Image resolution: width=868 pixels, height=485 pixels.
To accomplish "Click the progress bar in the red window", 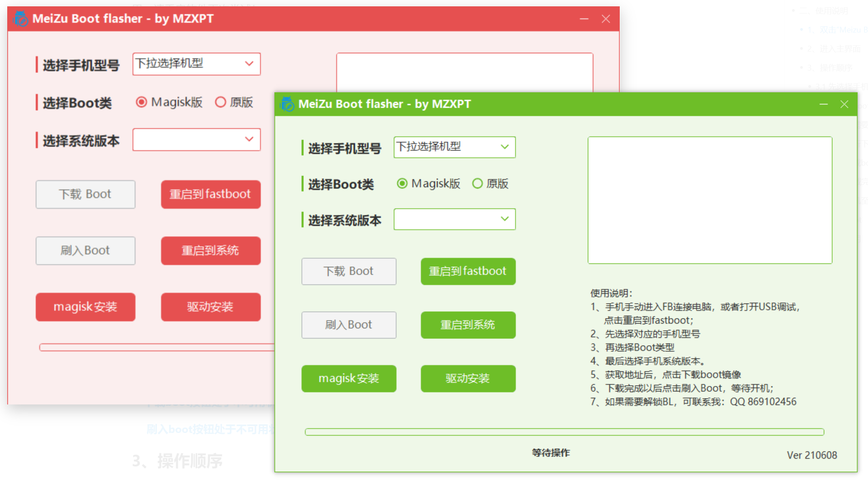I will (x=157, y=347).
